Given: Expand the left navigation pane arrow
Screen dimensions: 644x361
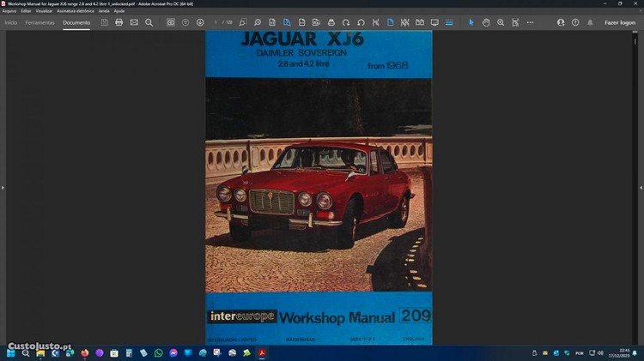Looking at the screenshot, I should click(x=3, y=187).
